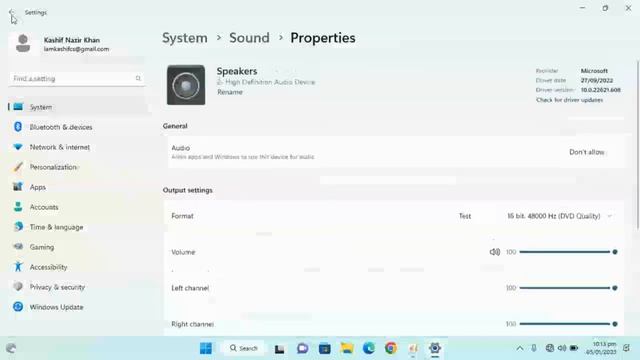Open the Accessibility icon in sidebar
This screenshot has height=360, width=640.
pos(18,267)
